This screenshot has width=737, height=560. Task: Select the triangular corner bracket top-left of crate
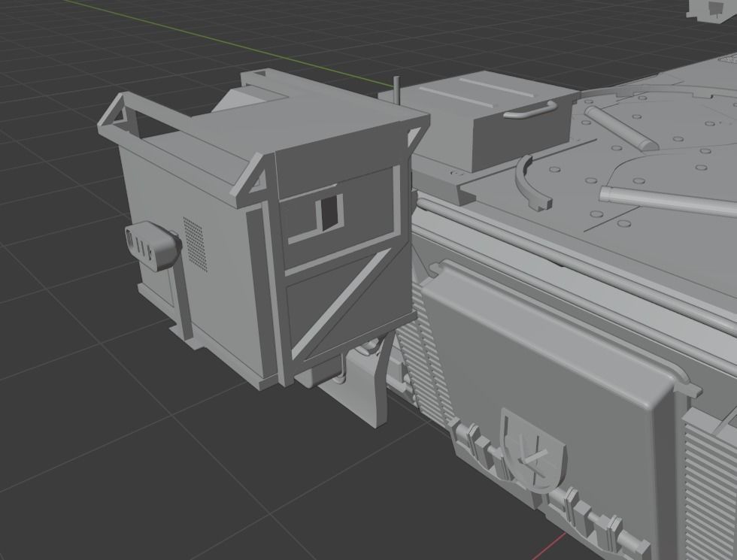[x=116, y=112]
